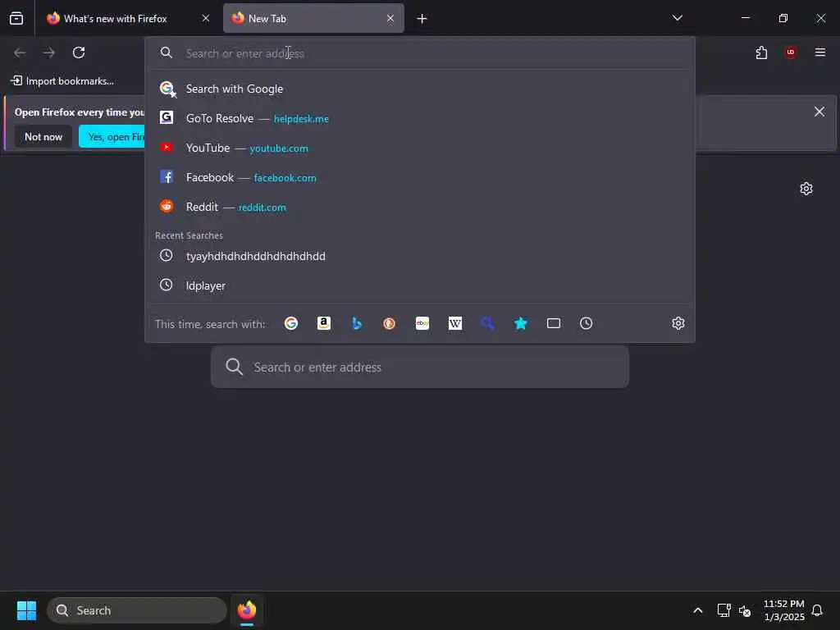Open a new tab with plus button
Screen dimensions: 840x630
[x=422, y=19]
